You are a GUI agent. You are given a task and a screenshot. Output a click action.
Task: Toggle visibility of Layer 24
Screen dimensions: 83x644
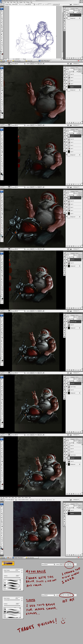(x=67, y=458)
